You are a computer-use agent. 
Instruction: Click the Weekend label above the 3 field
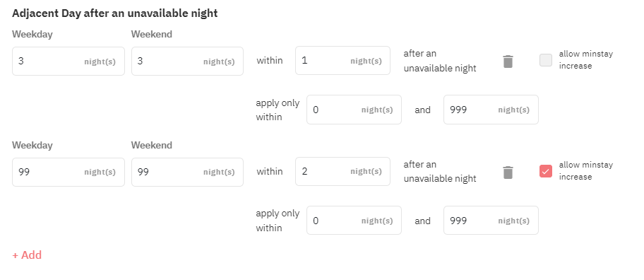point(152,34)
